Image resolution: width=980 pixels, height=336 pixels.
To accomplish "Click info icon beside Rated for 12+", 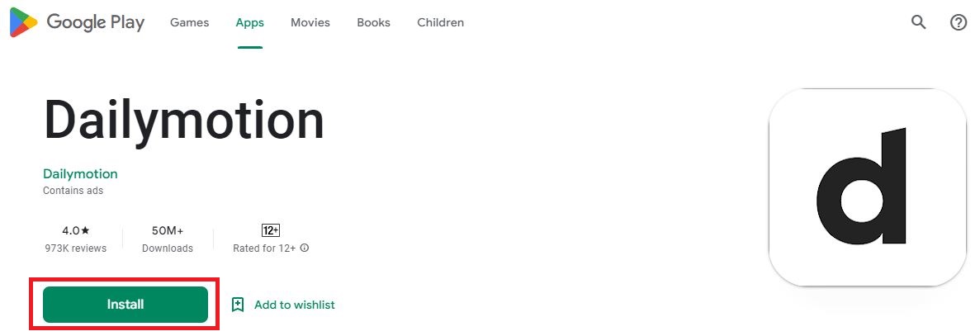I will (x=305, y=248).
